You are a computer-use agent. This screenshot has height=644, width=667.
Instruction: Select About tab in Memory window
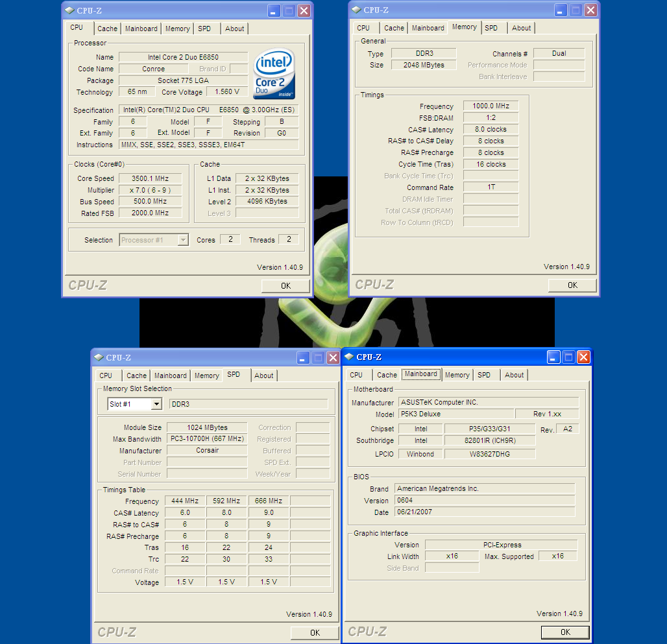coord(521,28)
